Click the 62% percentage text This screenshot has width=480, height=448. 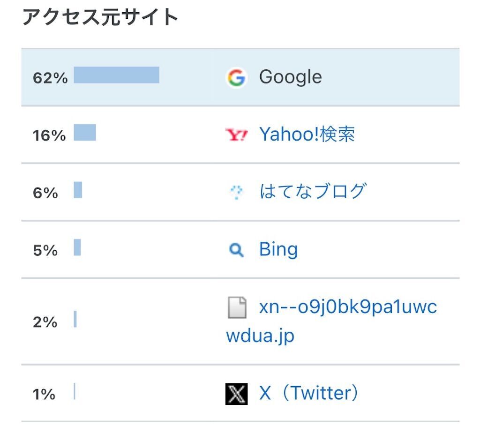pos(50,78)
